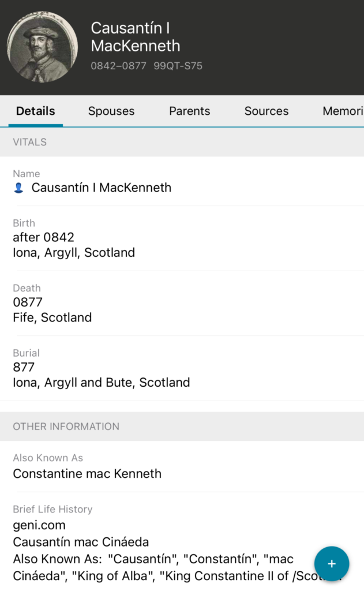Go to the Parents tab
Image resolution: width=364 pixels, height=591 pixels.
click(189, 111)
